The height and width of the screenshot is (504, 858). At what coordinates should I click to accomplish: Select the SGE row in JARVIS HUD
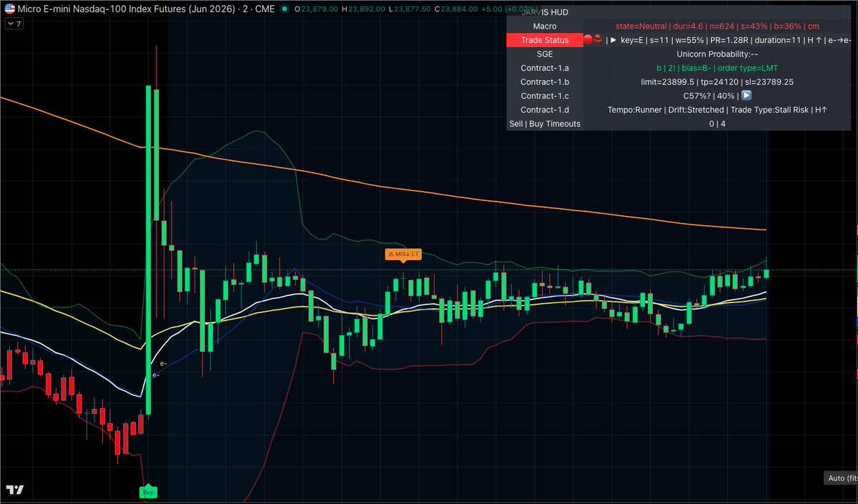pyautogui.click(x=544, y=54)
